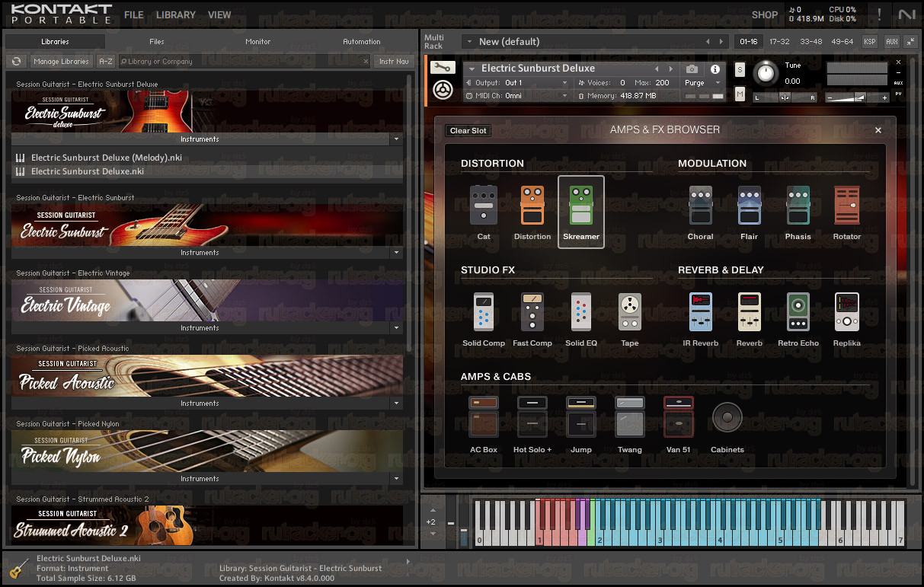The image size is (924, 587).
Task: Toggle A-Z library sorting
Action: [106, 61]
